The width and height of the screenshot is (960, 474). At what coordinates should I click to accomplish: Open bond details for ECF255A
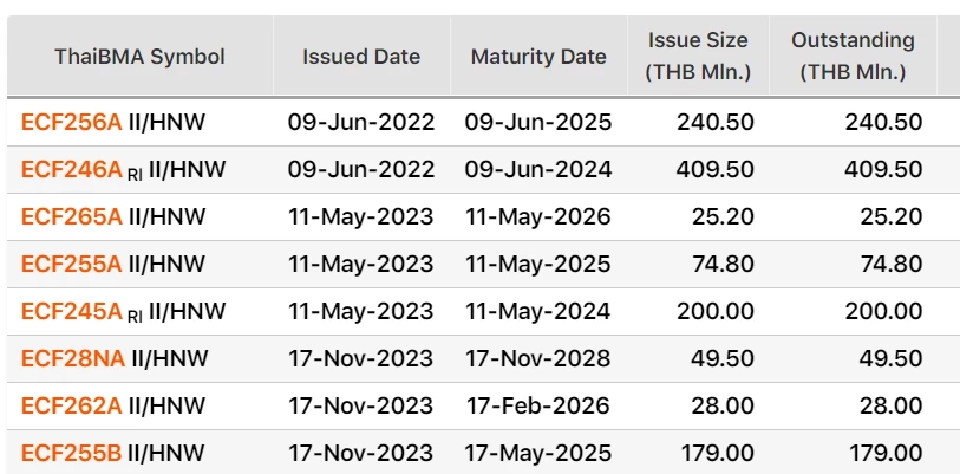(x=71, y=264)
